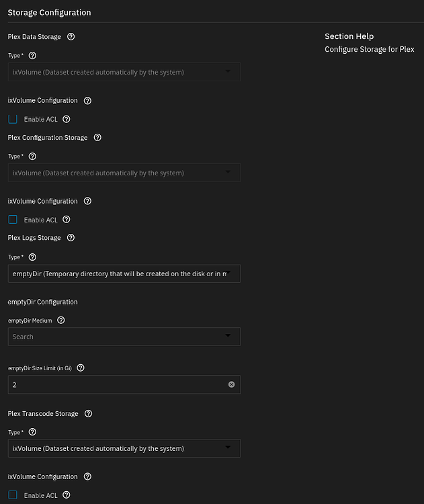Open help icon beside emptyDir Medium
424x504 pixels.
(60, 320)
